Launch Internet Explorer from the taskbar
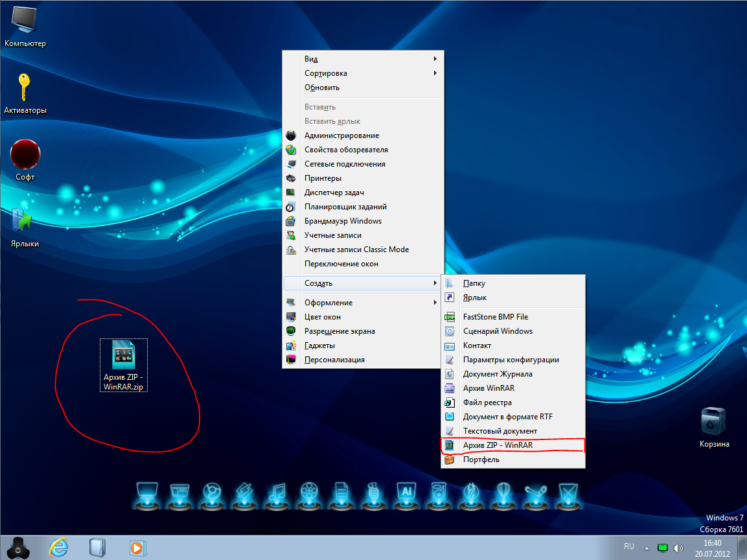 click(x=58, y=548)
